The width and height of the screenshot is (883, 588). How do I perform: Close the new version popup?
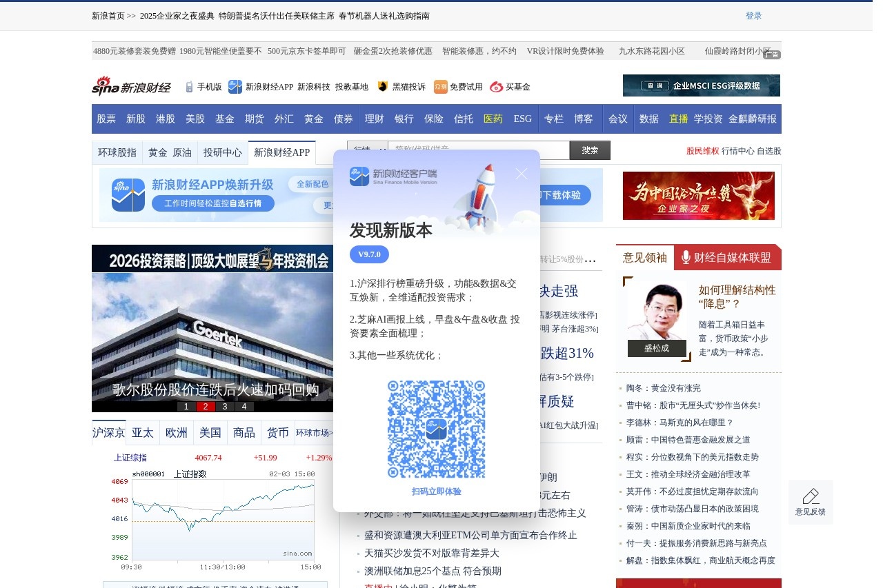(522, 174)
